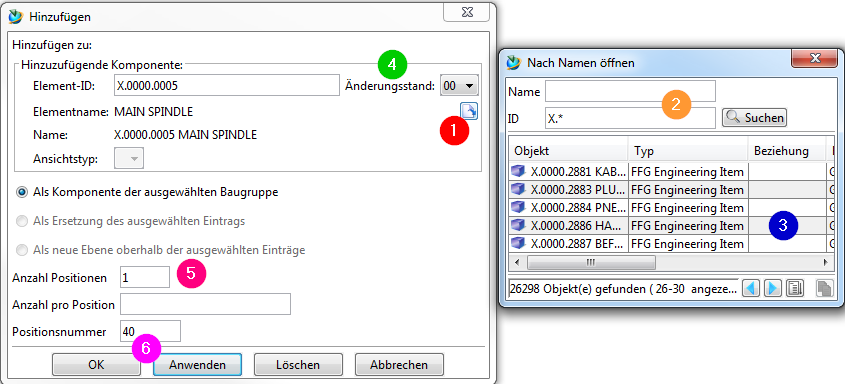Image resolution: width=845 pixels, height=384 pixels.
Task: Select row X.0000.2884 PNE...
Action: coord(671,208)
